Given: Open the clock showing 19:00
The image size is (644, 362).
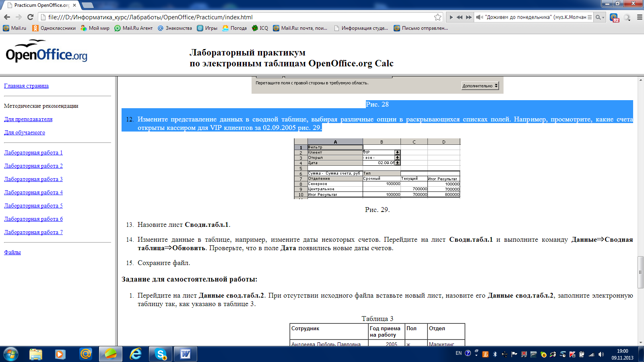Looking at the screenshot, I should [622, 354].
